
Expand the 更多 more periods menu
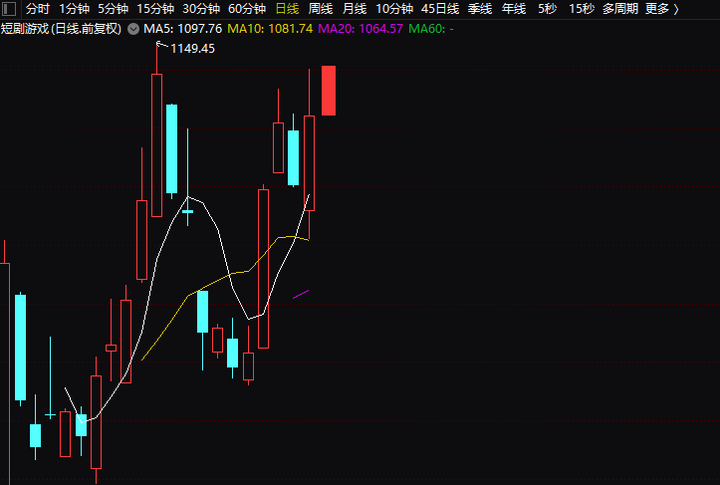662,8
